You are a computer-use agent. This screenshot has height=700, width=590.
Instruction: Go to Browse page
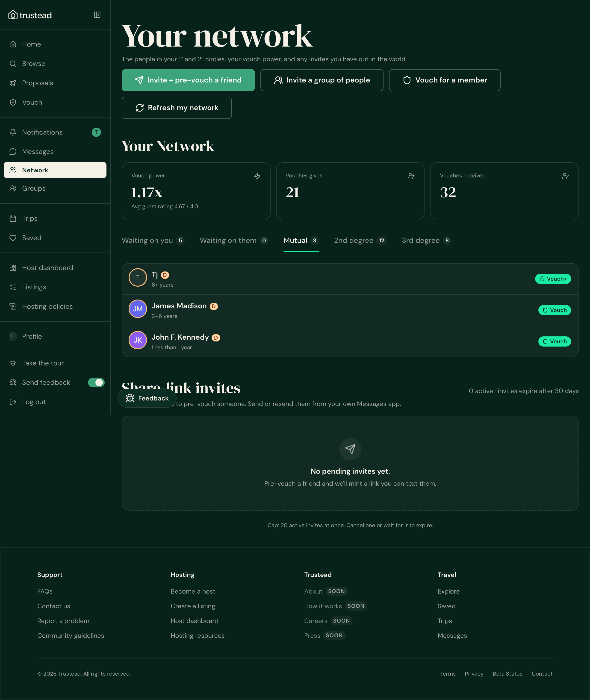tap(55, 64)
